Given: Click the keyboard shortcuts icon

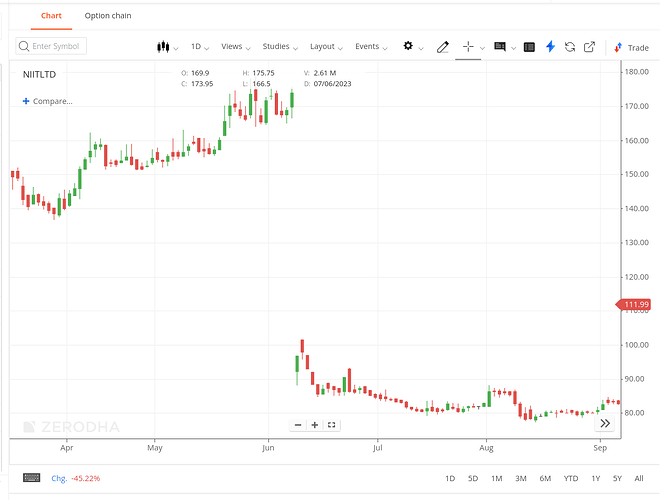Looking at the screenshot, I should pos(31,478).
